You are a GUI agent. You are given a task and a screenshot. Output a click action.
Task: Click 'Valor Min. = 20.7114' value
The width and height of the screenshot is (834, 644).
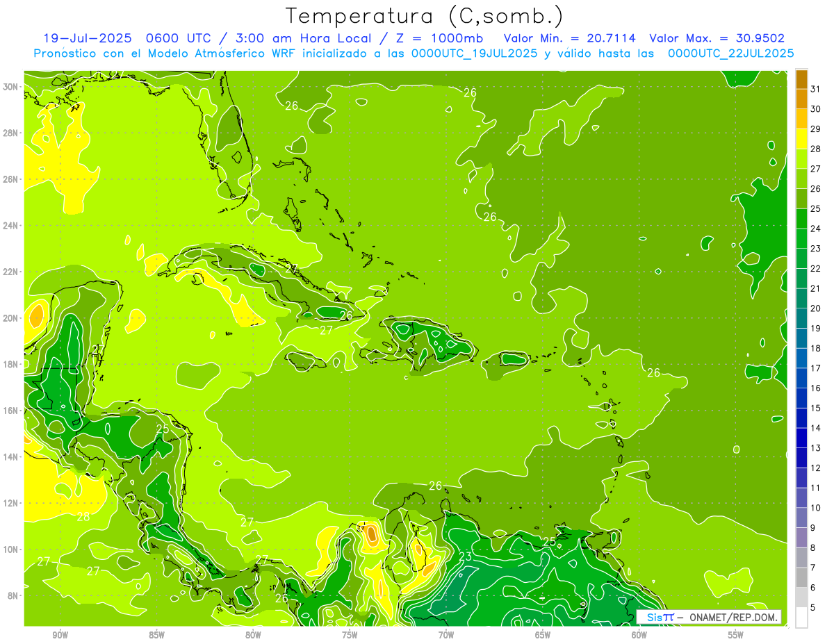[569, 38]
